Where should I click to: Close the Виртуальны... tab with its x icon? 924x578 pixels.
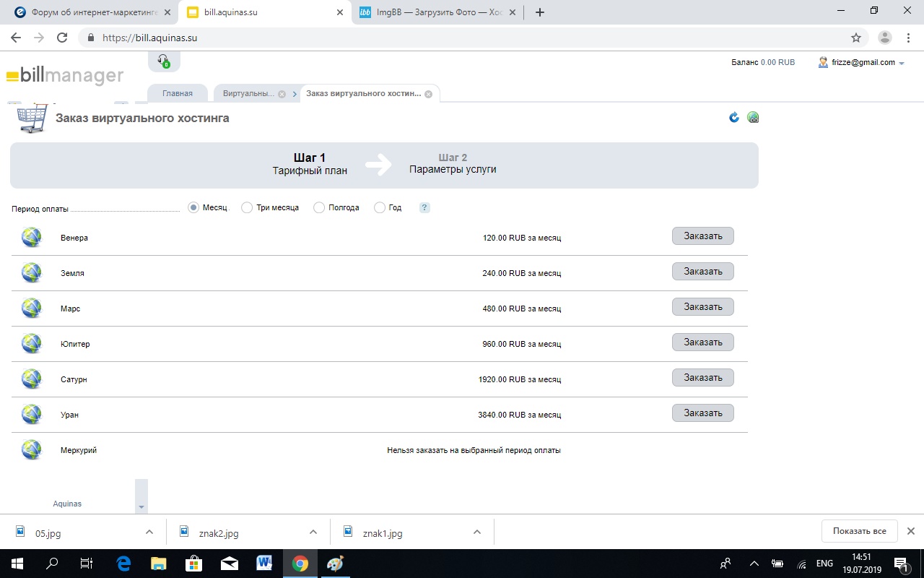pyautogui.click(x=282, y=94)
